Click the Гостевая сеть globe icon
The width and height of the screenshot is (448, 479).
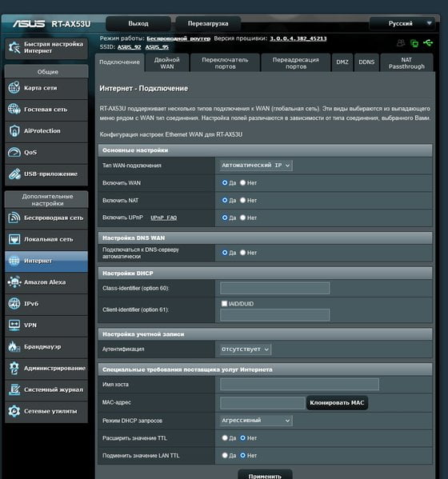point(14,109)
